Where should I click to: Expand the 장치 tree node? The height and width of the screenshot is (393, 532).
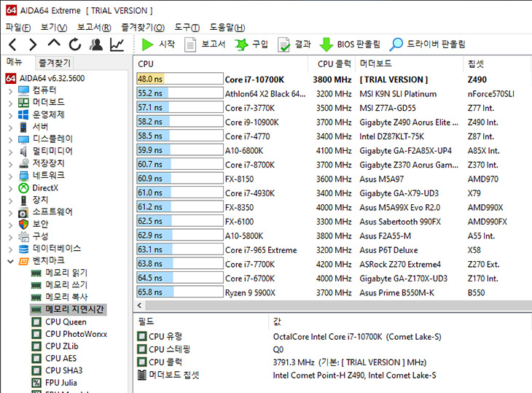[10, 201]
